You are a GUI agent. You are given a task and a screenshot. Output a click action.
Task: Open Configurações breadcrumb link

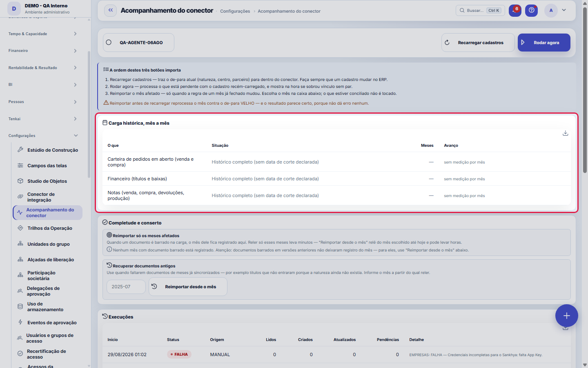[235, 11]
